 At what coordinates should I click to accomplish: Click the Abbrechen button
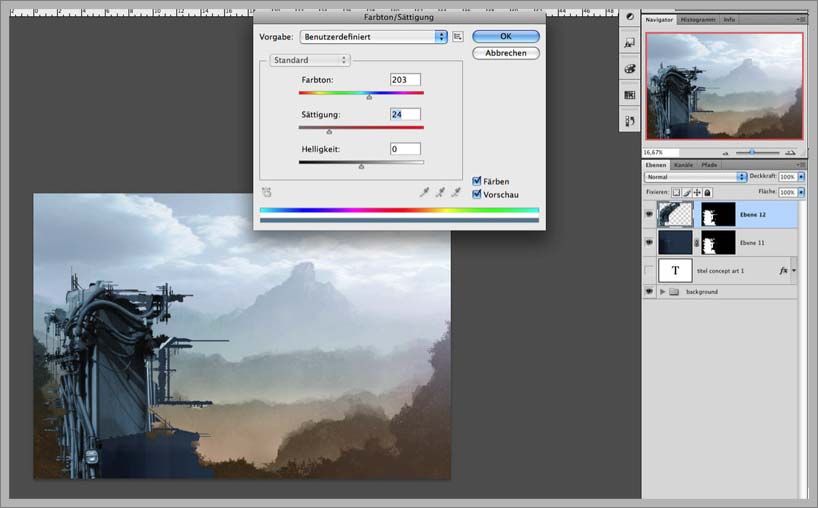(506, 53)
